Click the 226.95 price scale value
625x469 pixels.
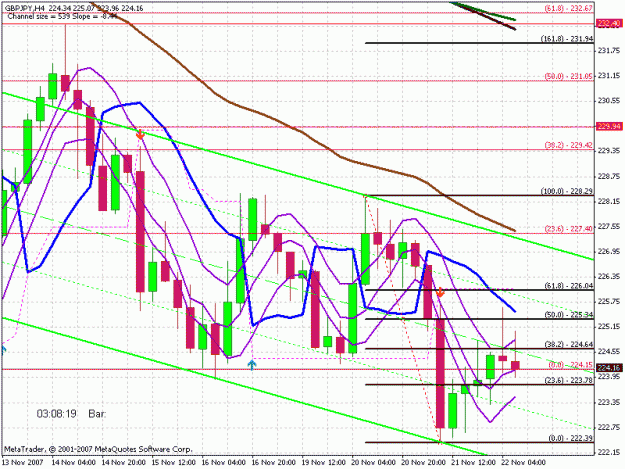coord(609,251)
